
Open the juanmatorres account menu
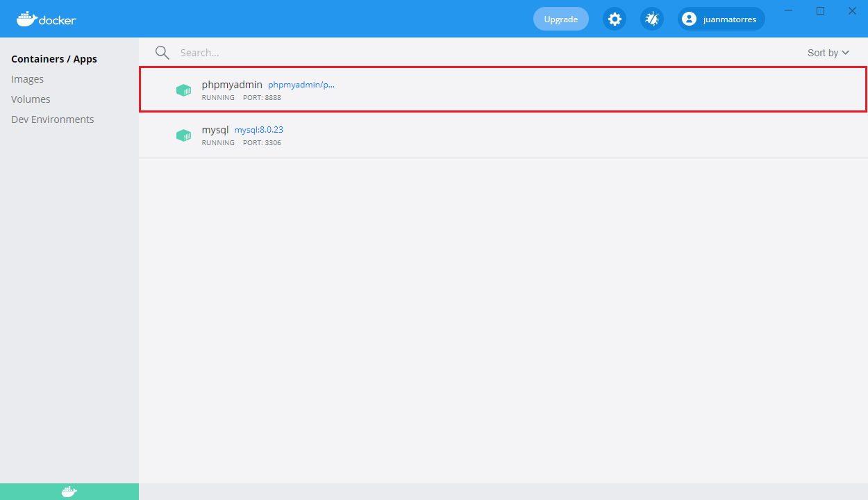tap(721, 19)
